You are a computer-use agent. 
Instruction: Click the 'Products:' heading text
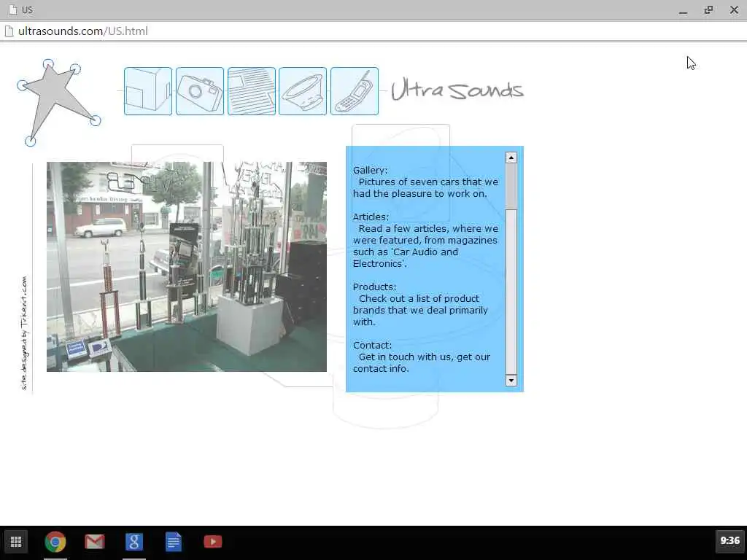pos(374,287)
